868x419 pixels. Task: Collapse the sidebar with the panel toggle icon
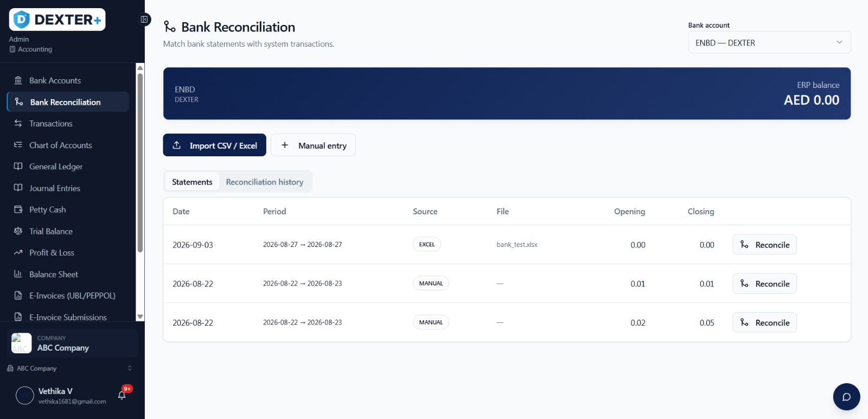click(x=144, y=20)
